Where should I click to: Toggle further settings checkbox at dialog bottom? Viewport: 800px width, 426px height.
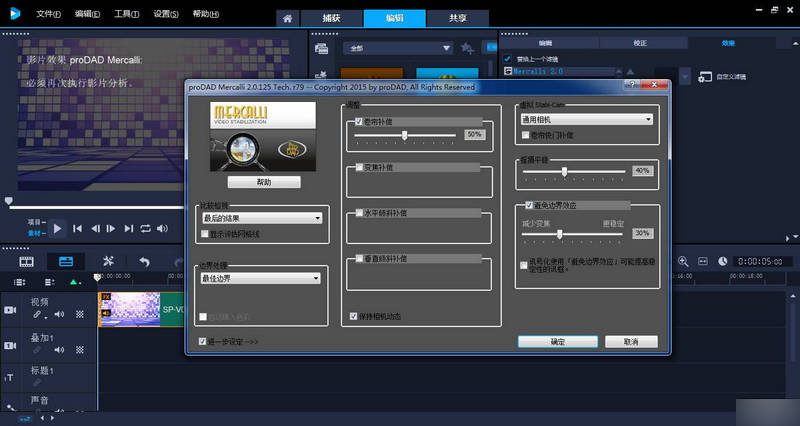(203, 341)
